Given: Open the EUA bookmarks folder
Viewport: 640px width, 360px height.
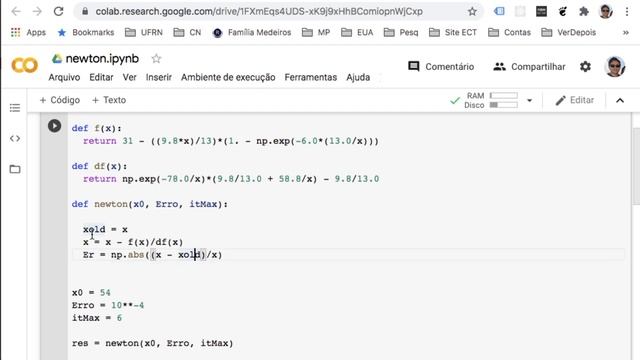Looking at the screenshot, I should (357, 32).
